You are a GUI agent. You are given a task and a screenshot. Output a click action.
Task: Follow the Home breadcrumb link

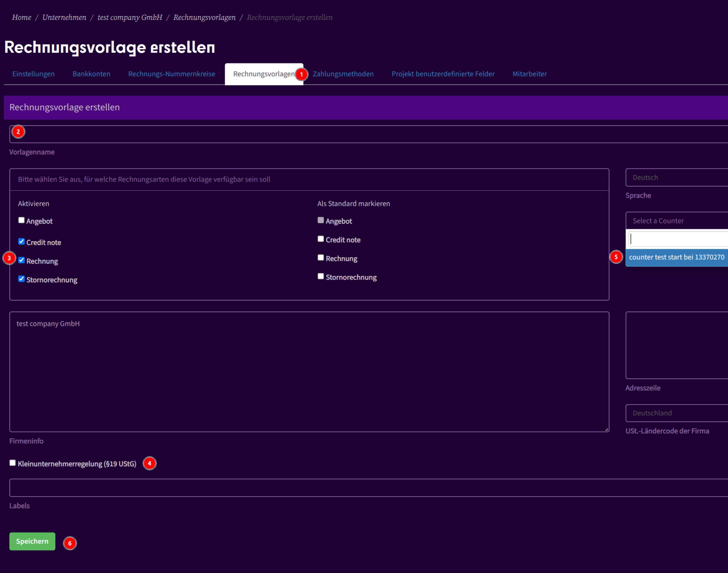[x=22, y=17]
